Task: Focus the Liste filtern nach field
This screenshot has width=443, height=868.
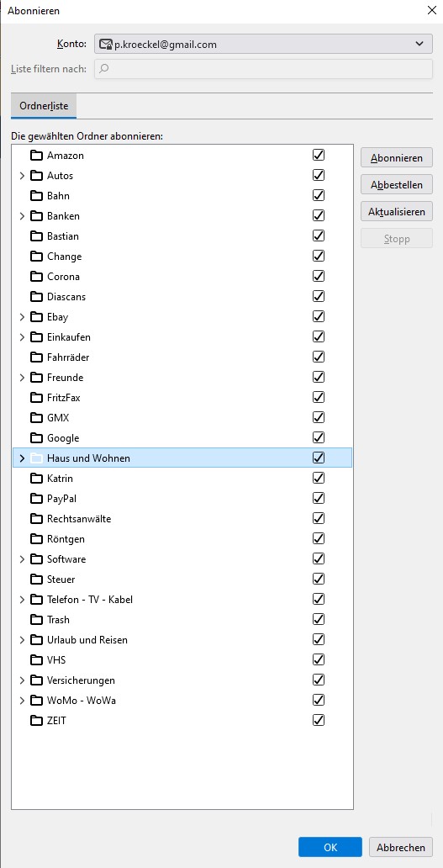Action: (263, 69)
